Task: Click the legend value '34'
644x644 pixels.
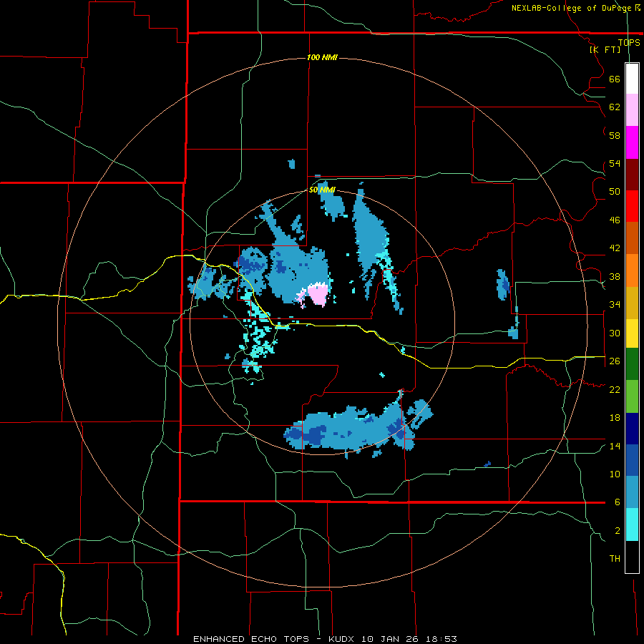Action: [x=615, y=305]
